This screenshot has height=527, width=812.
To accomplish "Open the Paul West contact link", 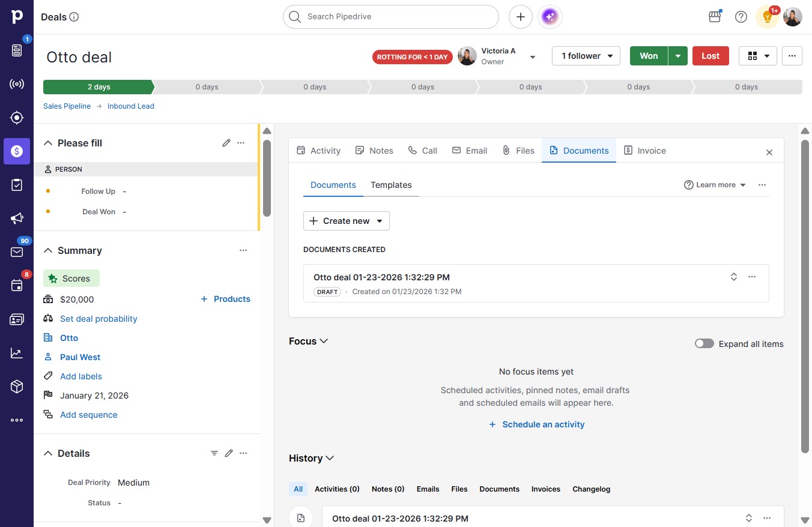I will pos(80,357).
